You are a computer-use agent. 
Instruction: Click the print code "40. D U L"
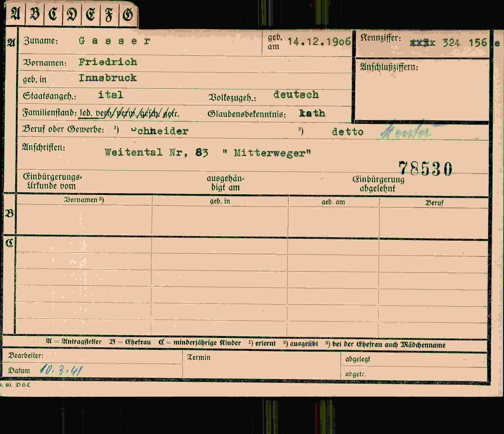(18, 385)
